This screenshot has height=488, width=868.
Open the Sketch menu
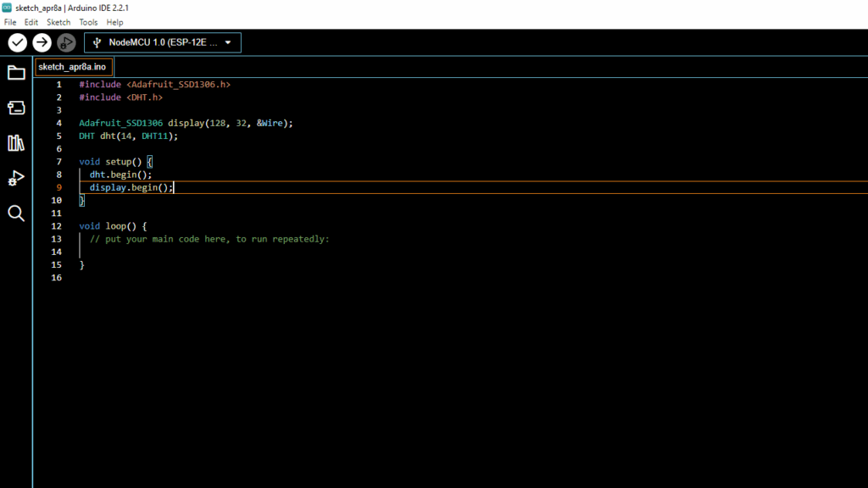click(x=58, y=23)
